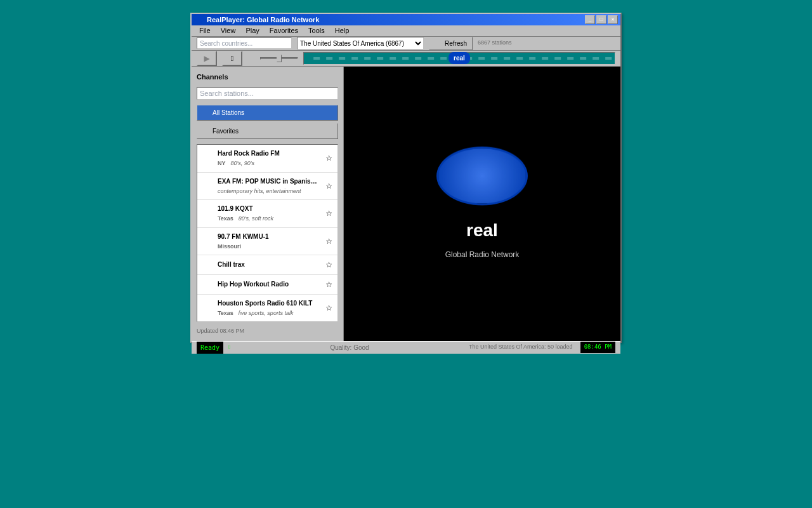812x508 pixels.
Task: Select the All Stations channel tab
Action: pos(267,113)
